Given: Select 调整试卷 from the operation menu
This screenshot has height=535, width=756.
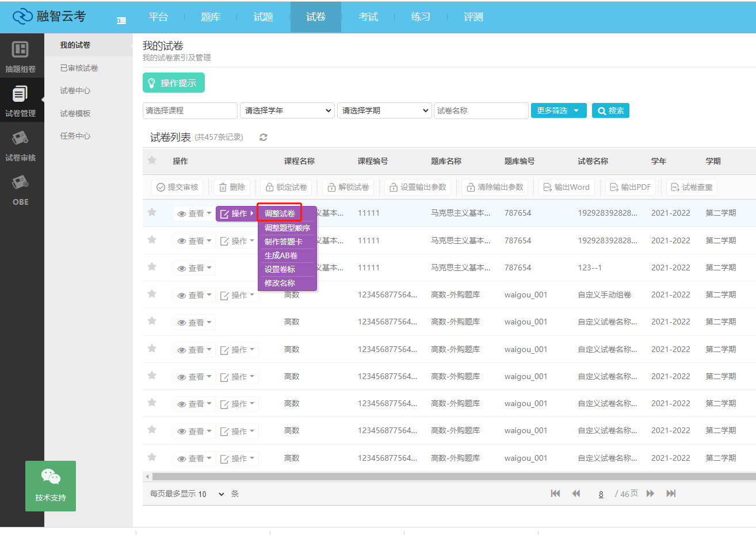Looking at the screenshot, I should [x=280, y=213].
